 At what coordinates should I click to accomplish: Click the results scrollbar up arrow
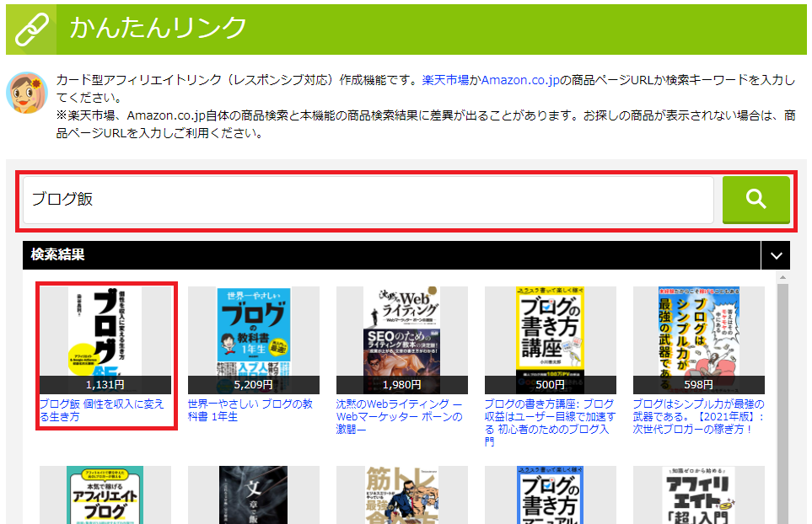click(782, 278)
